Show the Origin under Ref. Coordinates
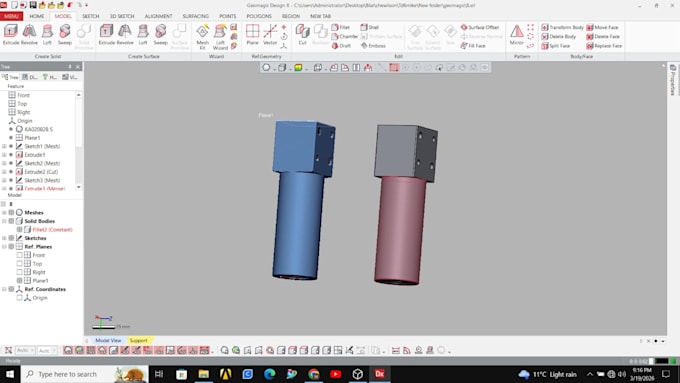This screenshot has height=383, width=680. [20, 298]
